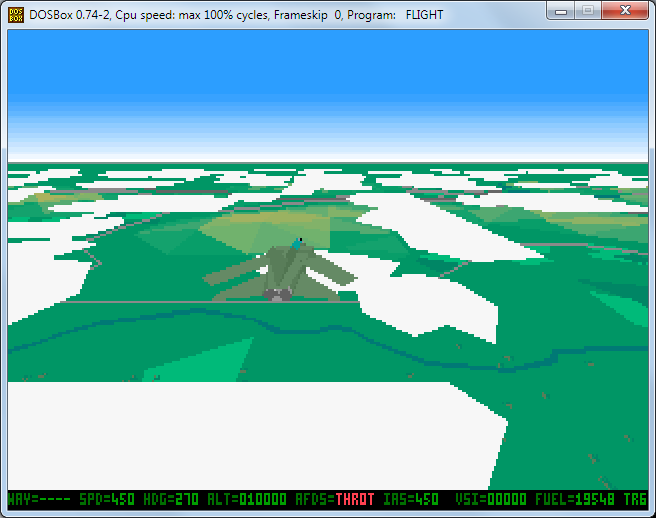Minimize the DOSBox window
The height and width of the screenshot is (518, 656).
pyautogui.click(x=563, y=11)
